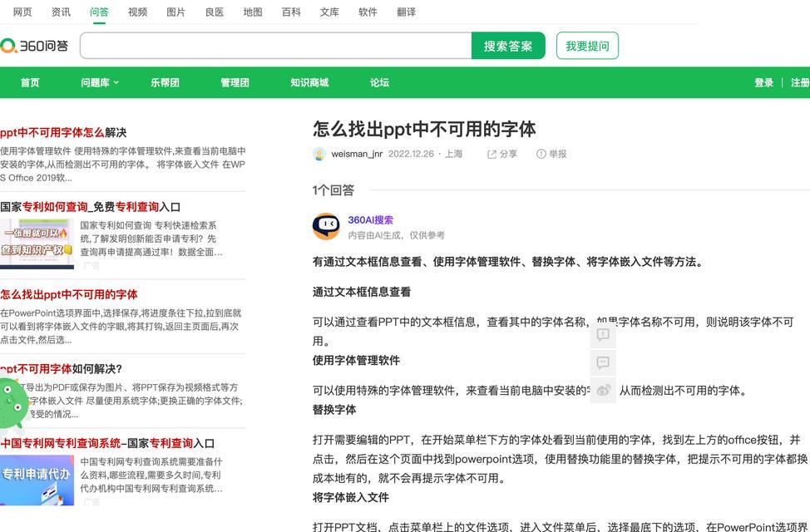
Task: Open related question ppt中不可用字体怎么解决
Action: coord(63,132)
